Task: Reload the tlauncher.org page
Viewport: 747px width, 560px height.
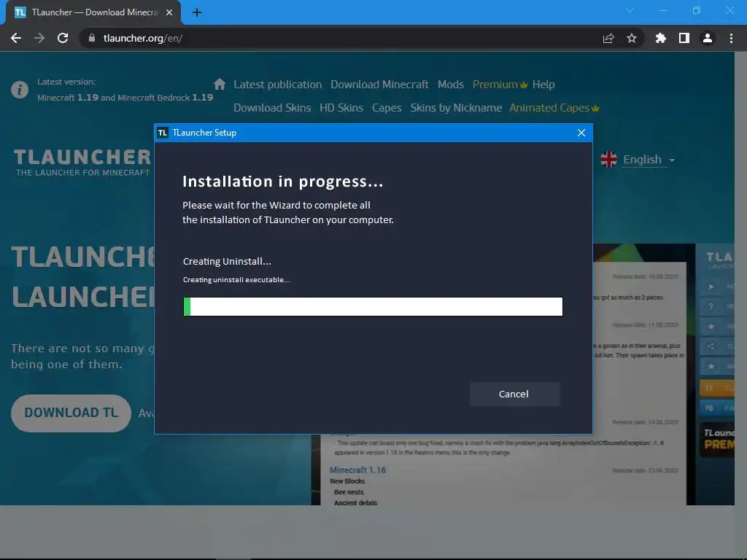Action: 63,38
